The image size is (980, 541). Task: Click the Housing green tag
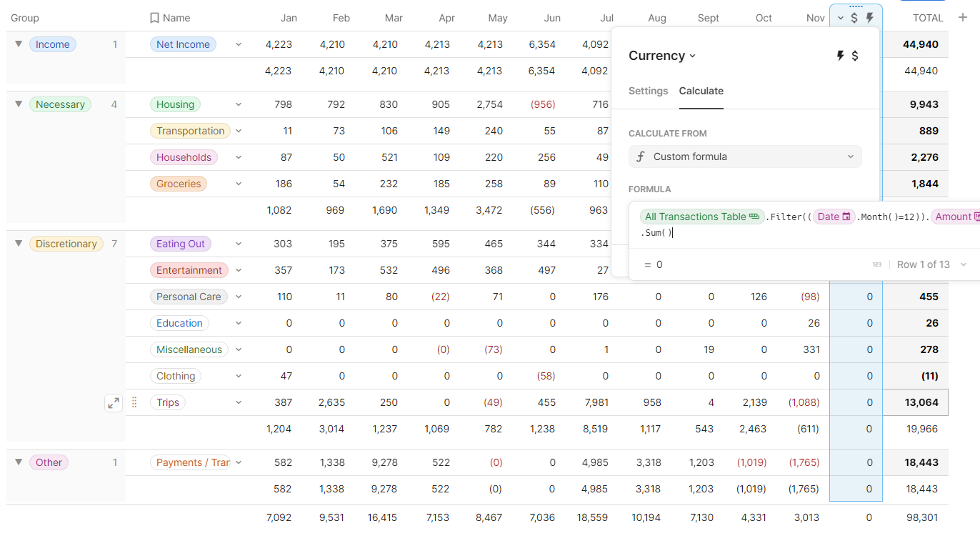175,104
